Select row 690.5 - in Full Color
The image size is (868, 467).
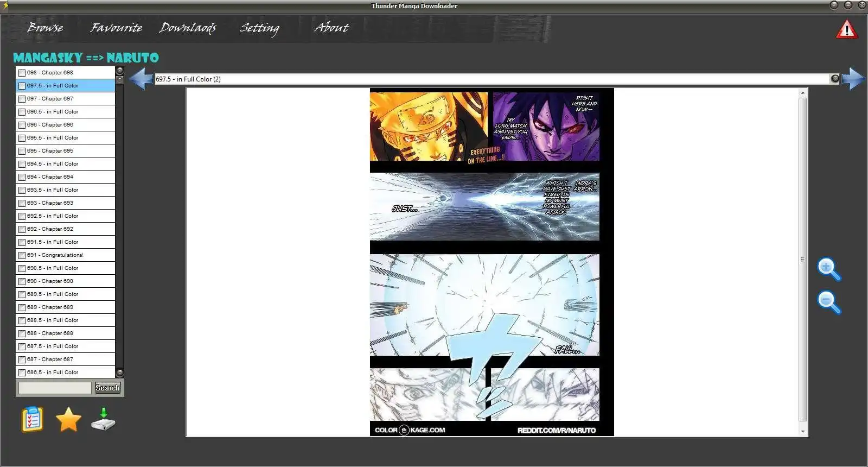pos(66,268)
